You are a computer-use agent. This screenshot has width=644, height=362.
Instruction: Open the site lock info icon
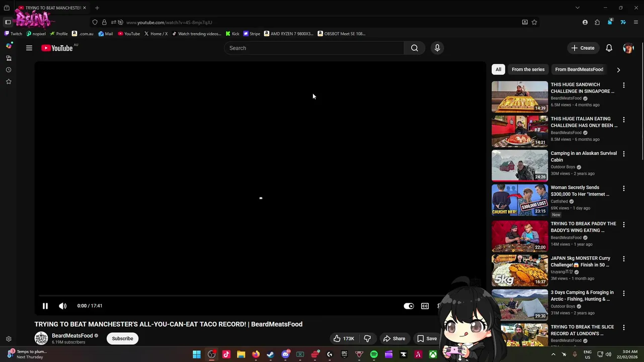(104, 22)
